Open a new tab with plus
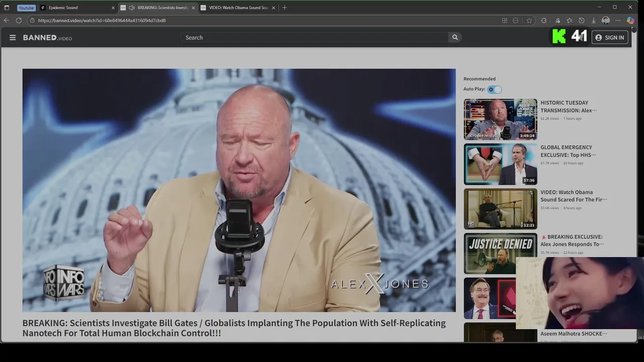644x362 pixels. [x=285, y=8]
